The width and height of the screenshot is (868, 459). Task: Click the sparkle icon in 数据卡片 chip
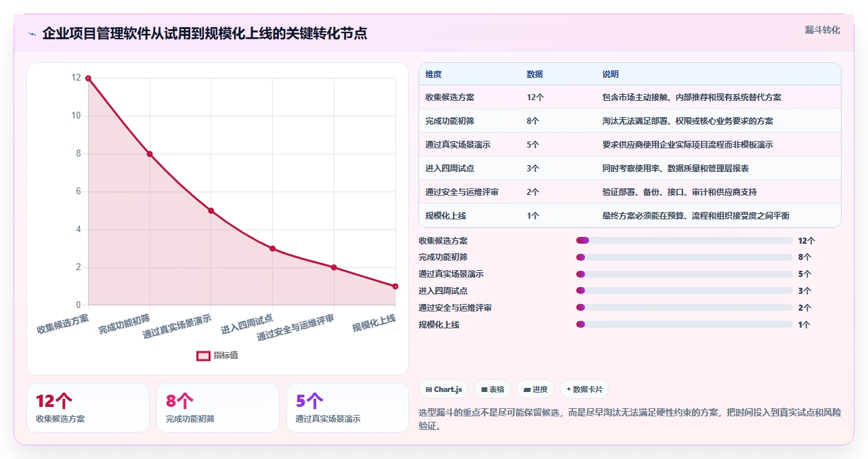[x=569, y=390]
